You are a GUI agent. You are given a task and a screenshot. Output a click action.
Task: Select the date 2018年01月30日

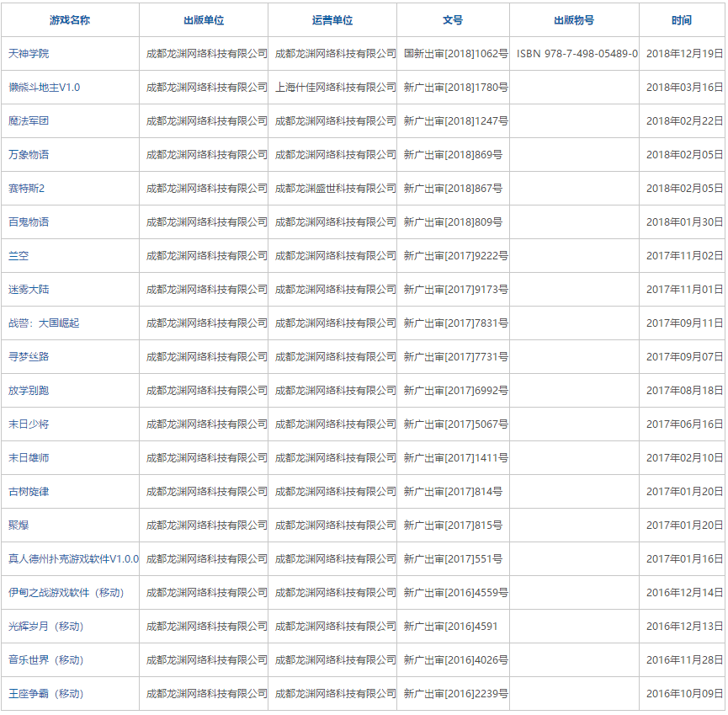click(x=685, y=222)
